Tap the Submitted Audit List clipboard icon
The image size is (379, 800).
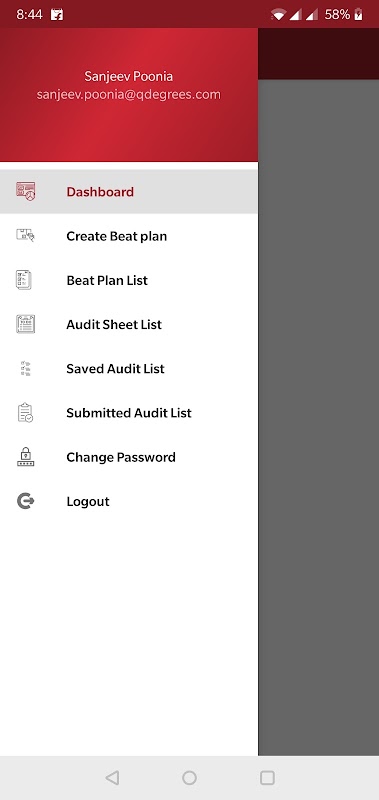click(x=25, y=413)
